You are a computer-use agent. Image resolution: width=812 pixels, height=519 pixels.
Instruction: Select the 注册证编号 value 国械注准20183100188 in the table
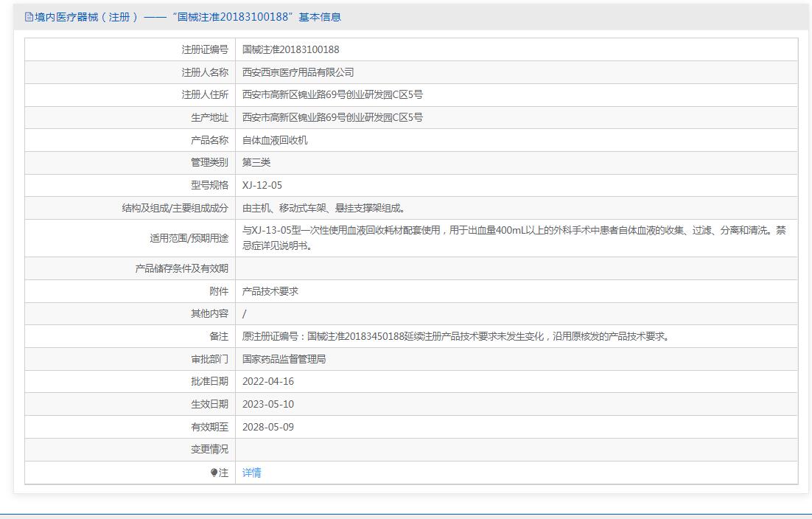coord(290,49)
